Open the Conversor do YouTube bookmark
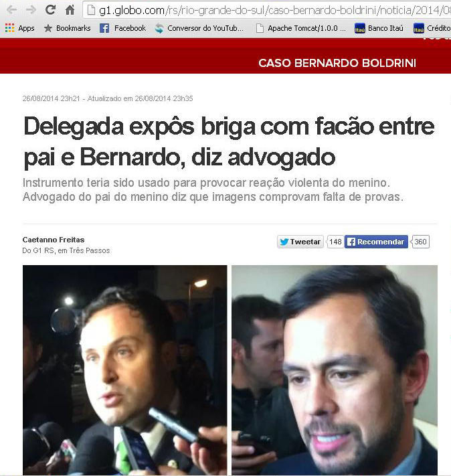 [x=199, y=28]
